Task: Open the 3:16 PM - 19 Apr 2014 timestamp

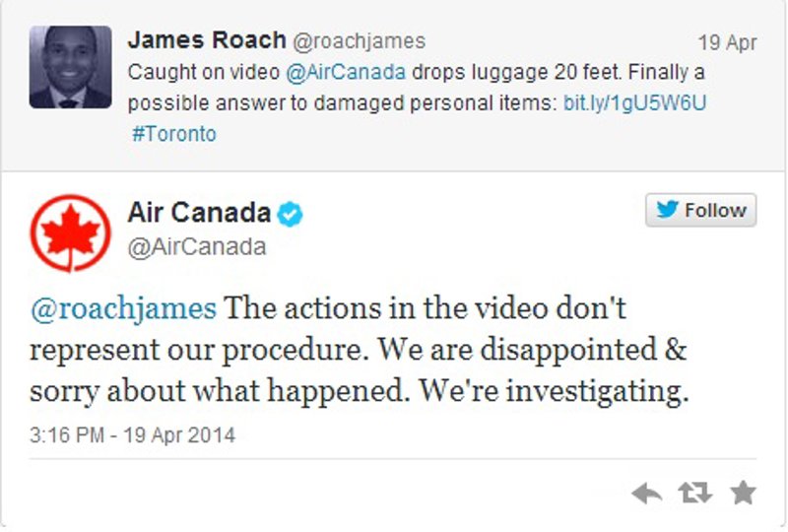Action: tap(132, 433)
